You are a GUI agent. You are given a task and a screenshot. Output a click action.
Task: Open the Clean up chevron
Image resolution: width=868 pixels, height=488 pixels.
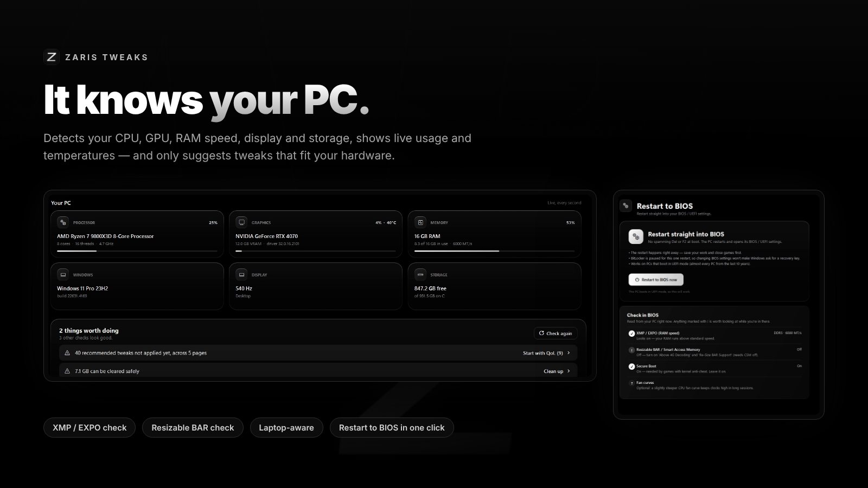pos(569,371)
